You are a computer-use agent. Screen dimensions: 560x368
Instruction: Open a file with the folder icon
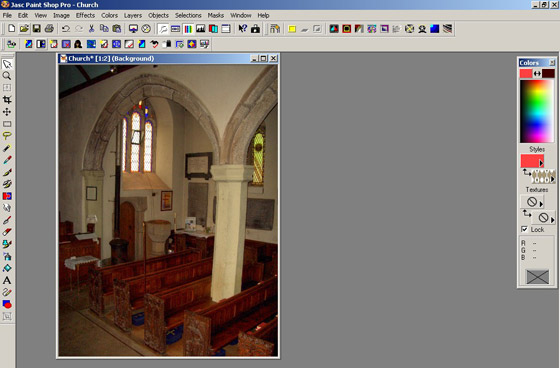(x=24, y=29)
